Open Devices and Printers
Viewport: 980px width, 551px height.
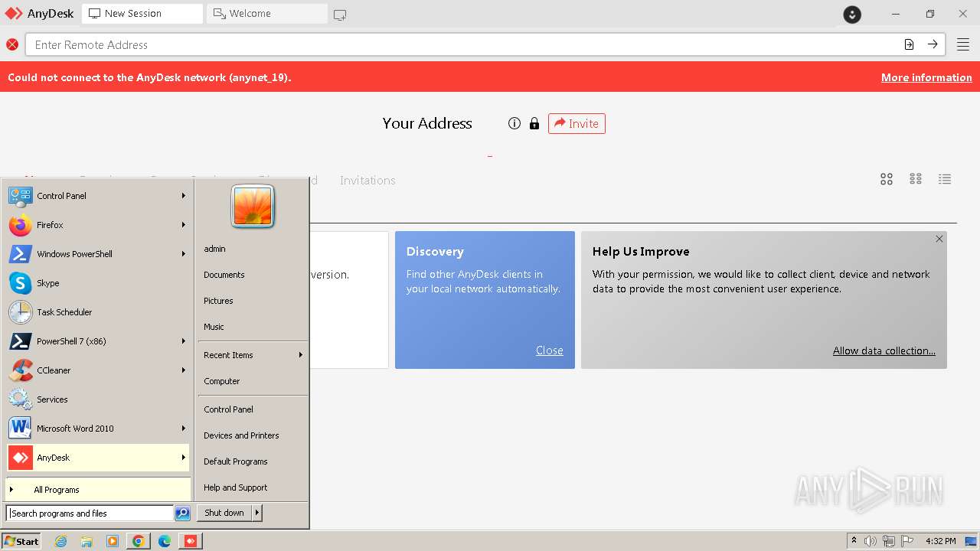(x=253, y=435)
